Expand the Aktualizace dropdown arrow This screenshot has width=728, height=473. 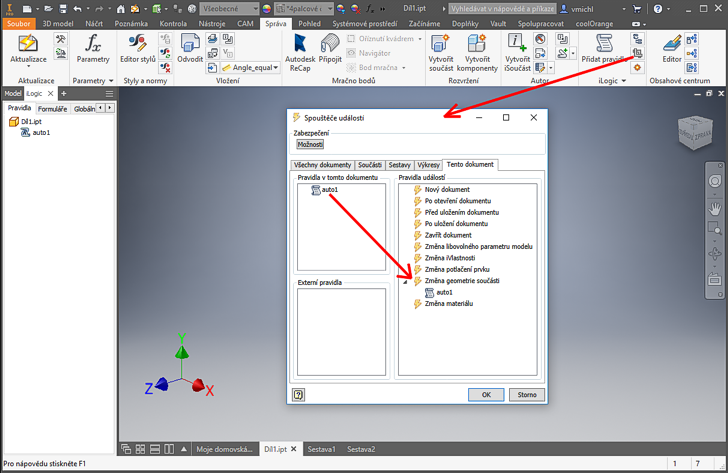tap(28, 68)
